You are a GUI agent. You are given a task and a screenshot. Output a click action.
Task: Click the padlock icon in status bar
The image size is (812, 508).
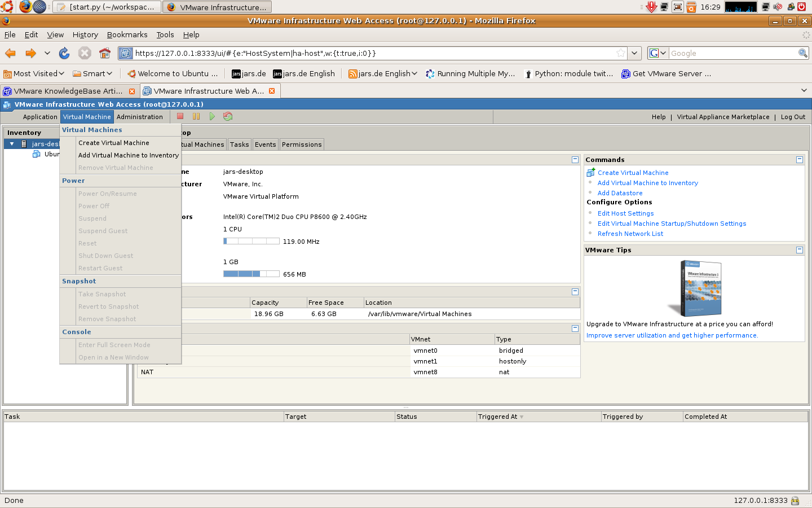(x=795, y=501)
